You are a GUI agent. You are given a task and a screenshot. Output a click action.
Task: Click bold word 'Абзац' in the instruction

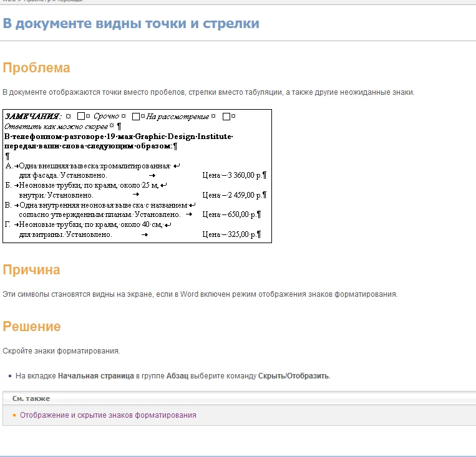point(177,376)
